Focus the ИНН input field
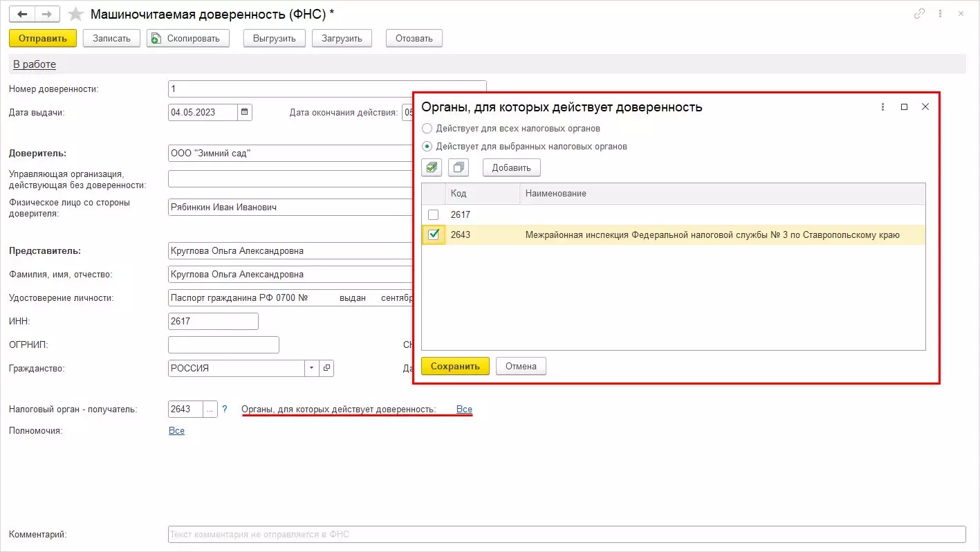The image size is (980, 552). point(213,321)
